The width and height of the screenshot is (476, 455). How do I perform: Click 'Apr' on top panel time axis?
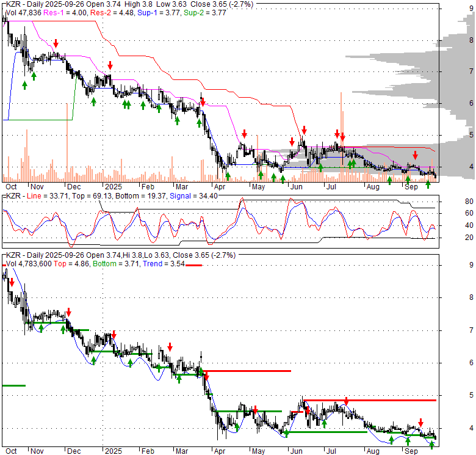point(220,187)
